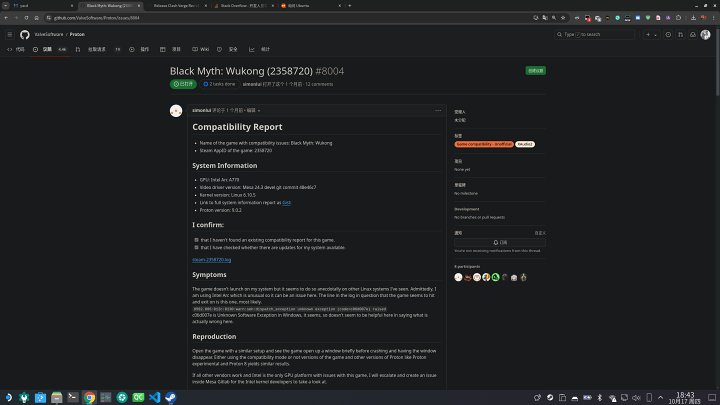720x405 pixels.
Task: Launch Chrome from the taskbar
Action: (90, 397)
